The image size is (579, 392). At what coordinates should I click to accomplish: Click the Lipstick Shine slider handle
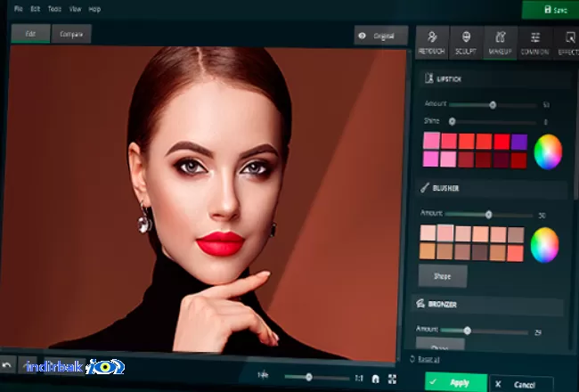pyautogui.click(x=452, y=121)
